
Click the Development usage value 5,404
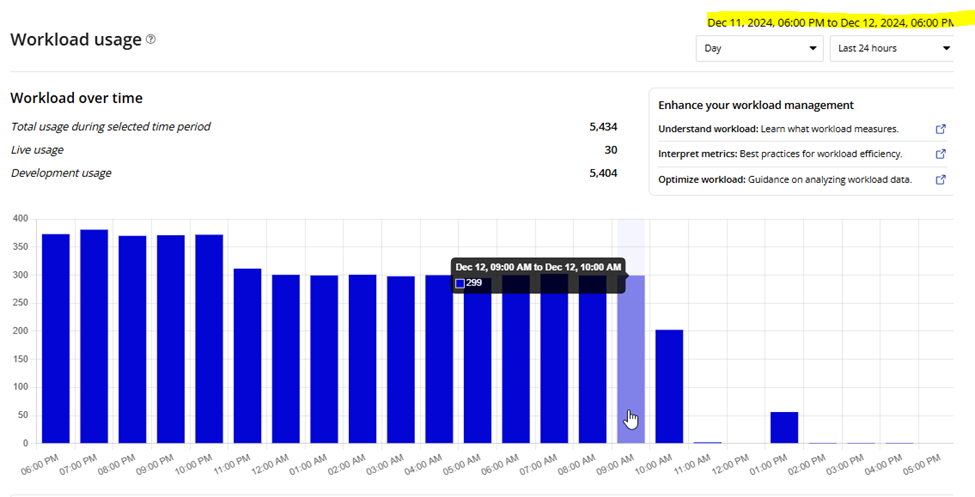point(603,173)
